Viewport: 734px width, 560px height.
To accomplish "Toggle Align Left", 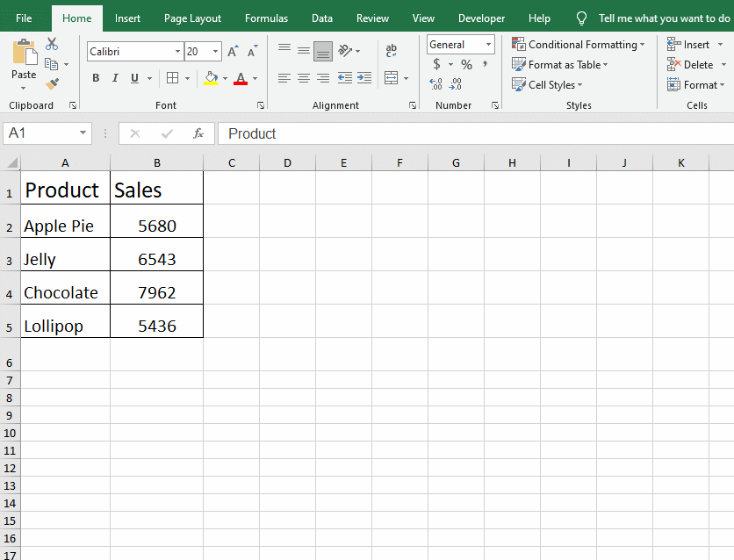I will point(284,77).
